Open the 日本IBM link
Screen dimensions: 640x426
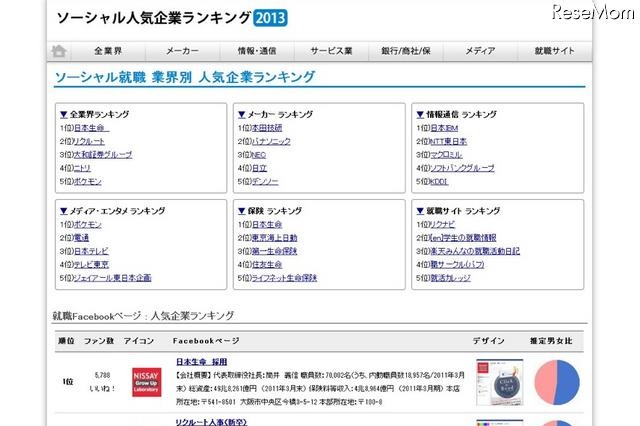pyautogui.click(x=444, y=128)
